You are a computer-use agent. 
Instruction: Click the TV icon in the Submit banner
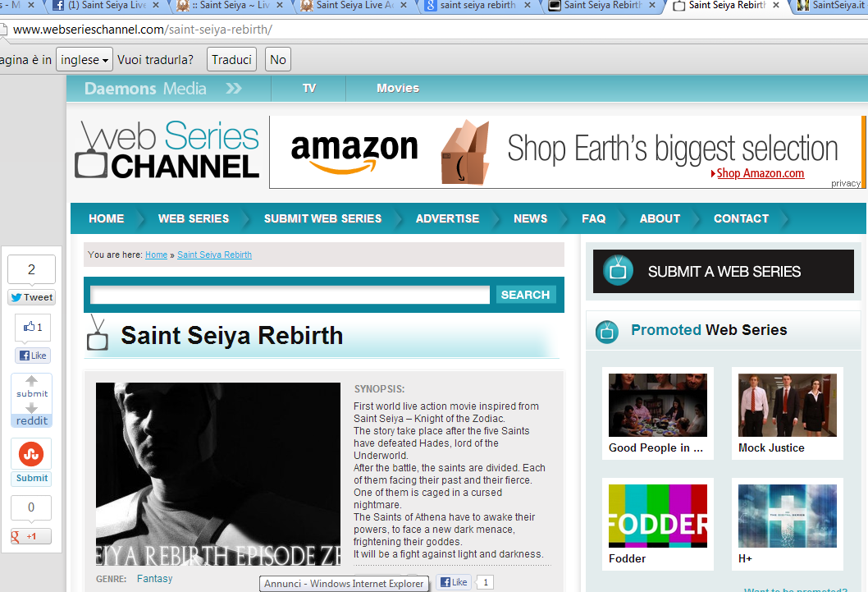[x=618, y=270]
